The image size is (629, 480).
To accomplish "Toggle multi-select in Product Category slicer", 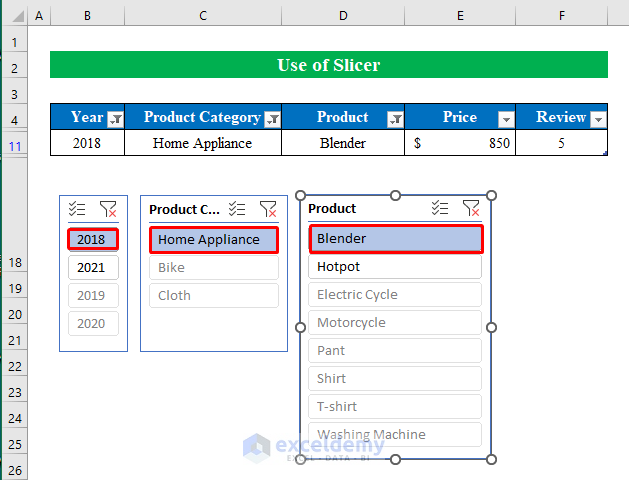I will point(237,209).
